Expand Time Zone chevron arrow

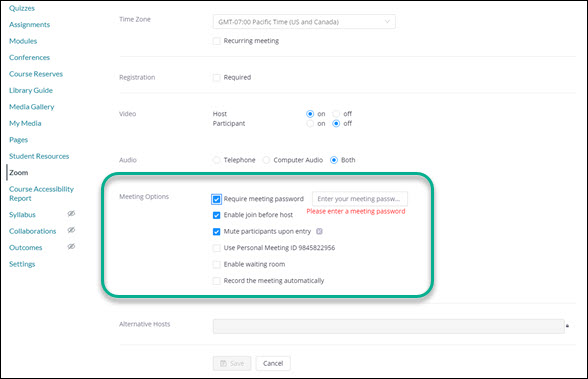pos(387,22)
